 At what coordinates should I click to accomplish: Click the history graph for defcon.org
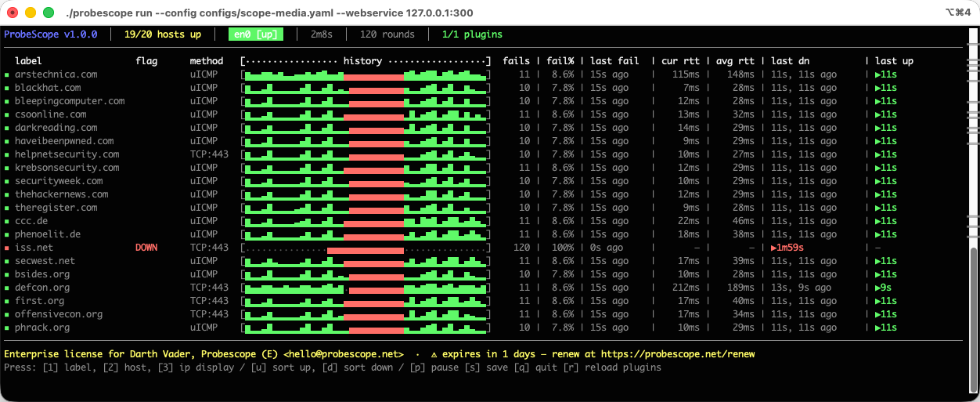pos(366,288)
